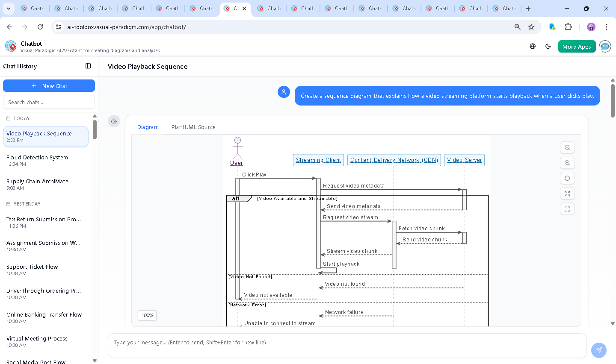Viewport: 616px width, 364px height.
Task: Click the 100% zoom level indicator
Action: pos(147,315)
